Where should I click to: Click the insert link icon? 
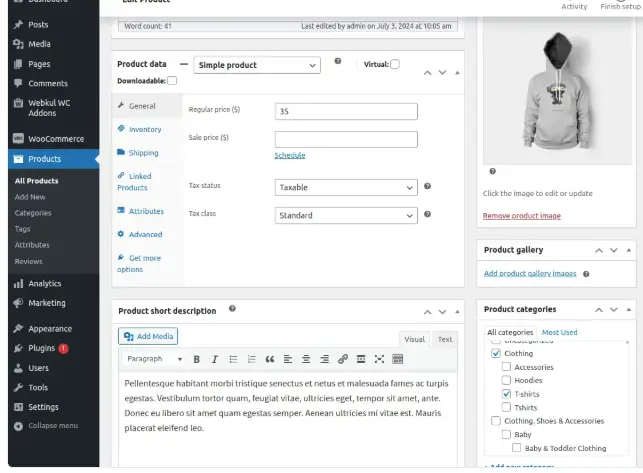coord(343,359)
